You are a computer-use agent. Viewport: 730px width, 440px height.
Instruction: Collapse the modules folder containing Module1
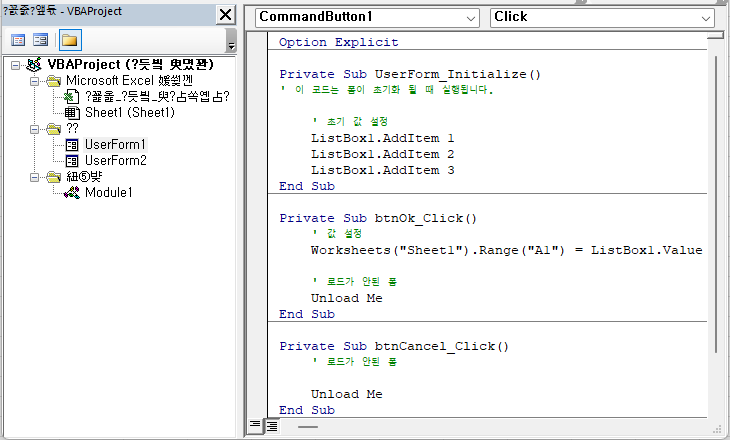click(34, 177)
